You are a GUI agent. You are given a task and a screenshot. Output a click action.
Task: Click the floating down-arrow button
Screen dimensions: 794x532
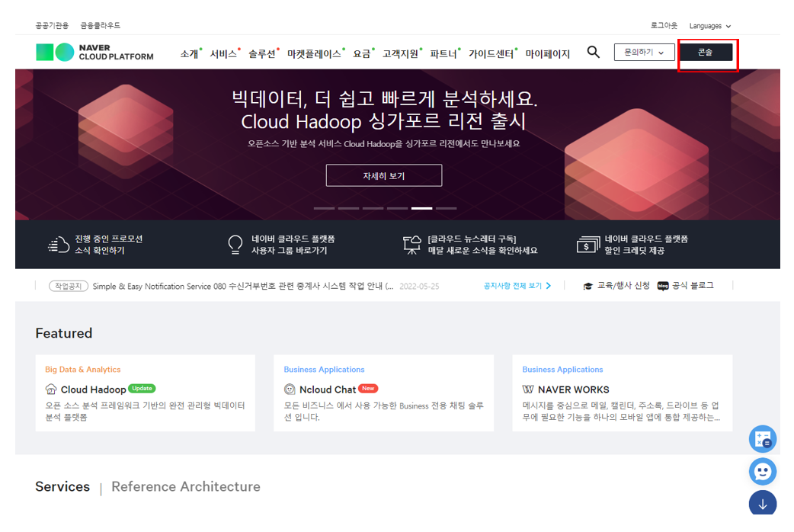tap(763, 502)
